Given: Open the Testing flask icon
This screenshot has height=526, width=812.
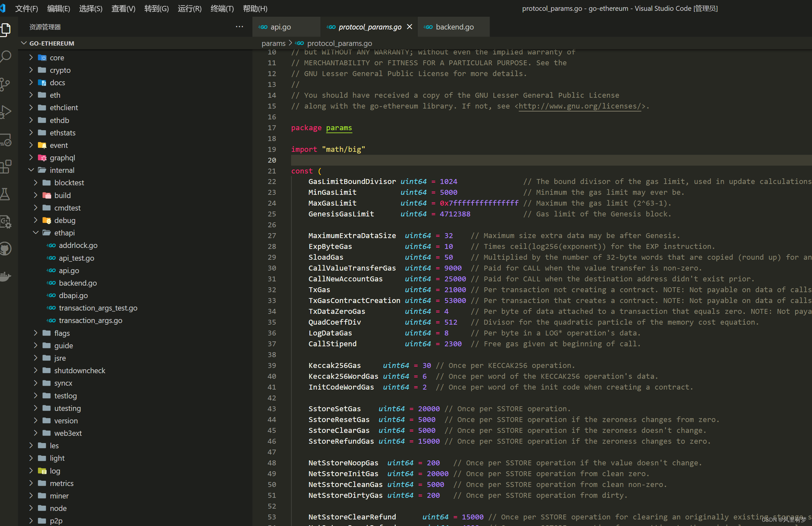Looking at the screenshot, I should pos(6,194).
